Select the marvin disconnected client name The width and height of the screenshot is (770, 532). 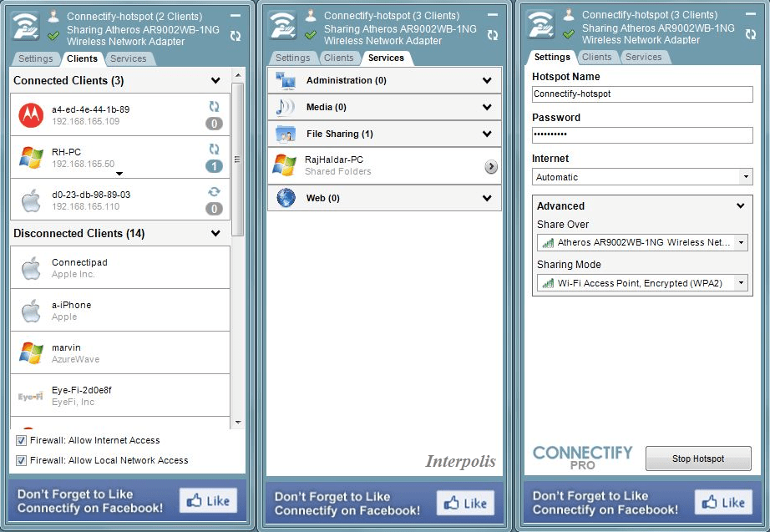[66, 347]
